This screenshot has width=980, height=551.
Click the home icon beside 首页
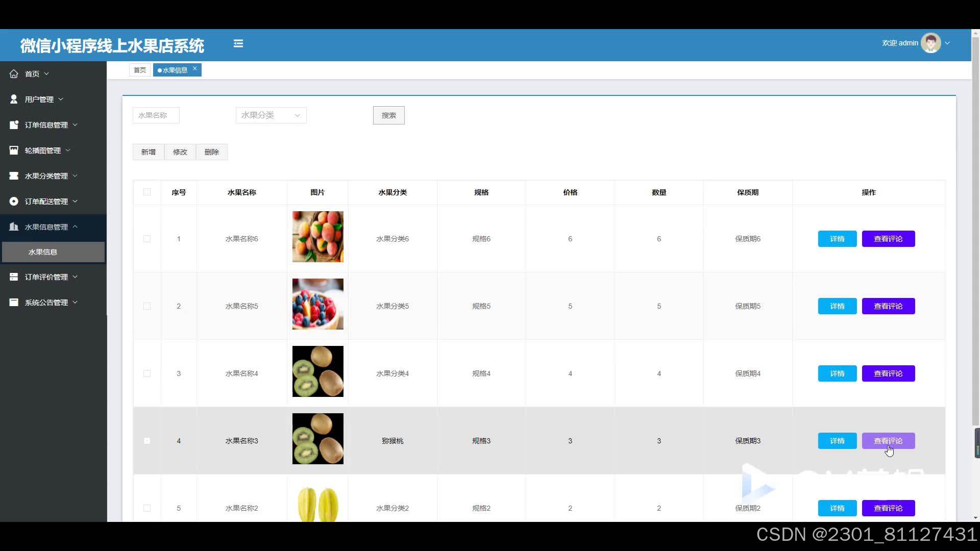[x=14, y=73]
